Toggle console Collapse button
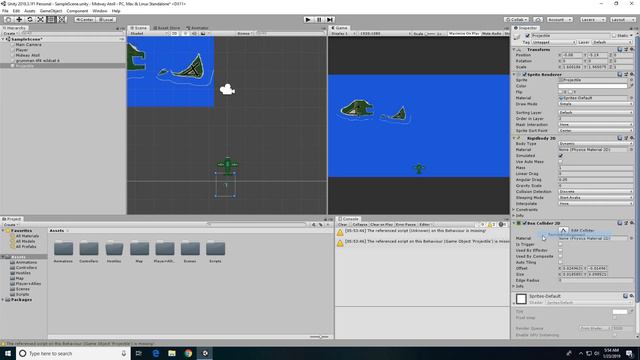The image size is (640, 360). pyautogui.click(x=359, y=225)
